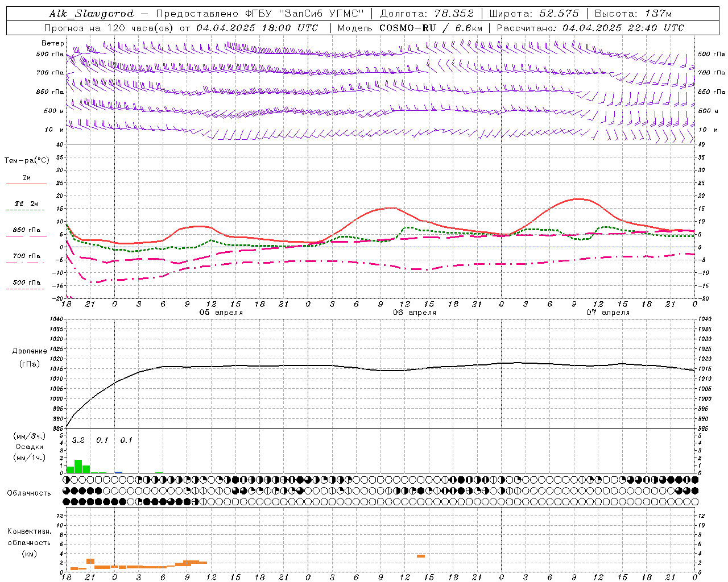Select the longitude value Долгота: 78.352
Screen dimensions: 728x582
coord(427,14)
